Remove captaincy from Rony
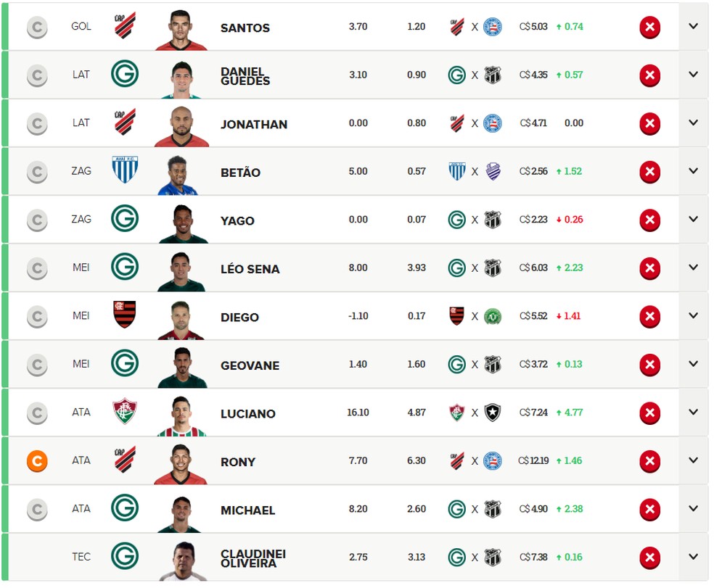Screen dimensions: 714x588 [37, 461]
